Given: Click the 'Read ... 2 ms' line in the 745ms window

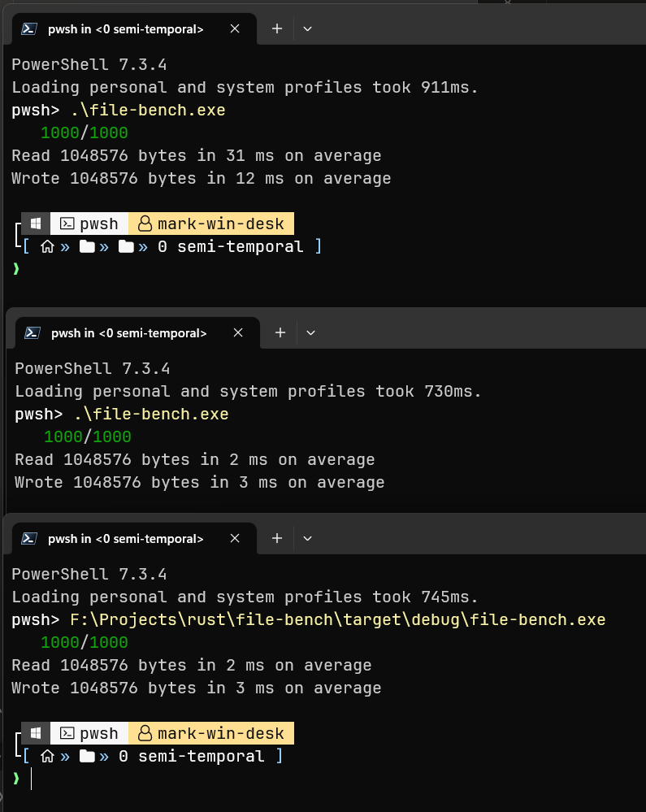Looking at the screenshot, I should click(x=192, y=666).
